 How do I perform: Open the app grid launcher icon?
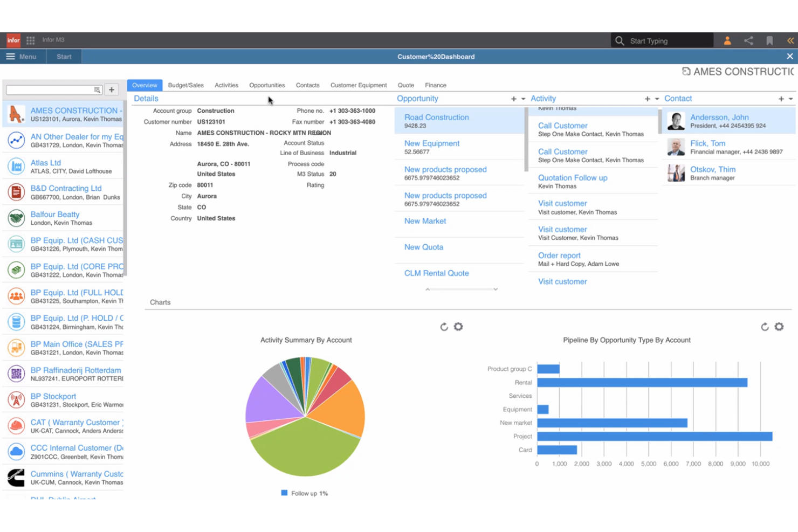click(31, 40)
